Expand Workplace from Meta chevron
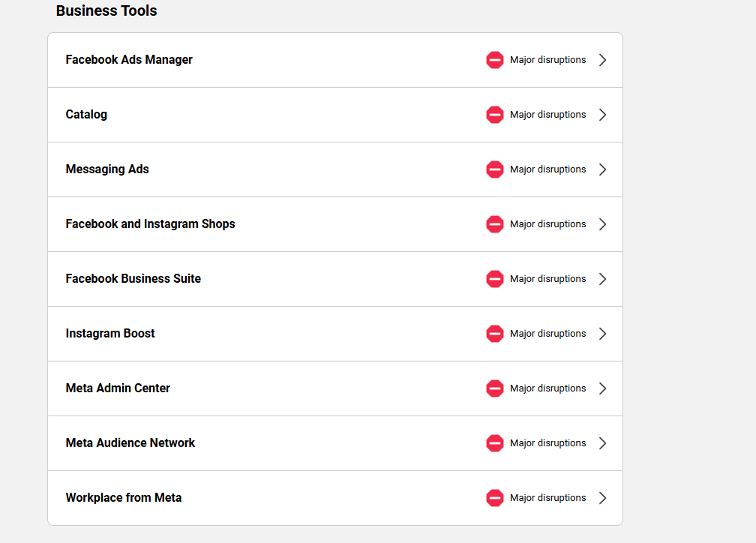 (603, 498)
